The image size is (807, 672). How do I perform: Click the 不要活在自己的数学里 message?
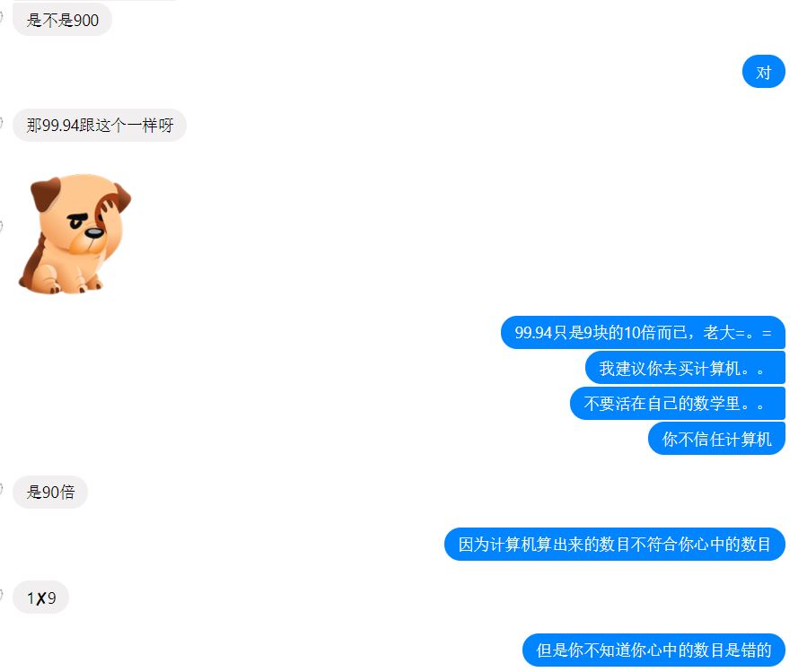pyautogui.click(x=678, y=404)
